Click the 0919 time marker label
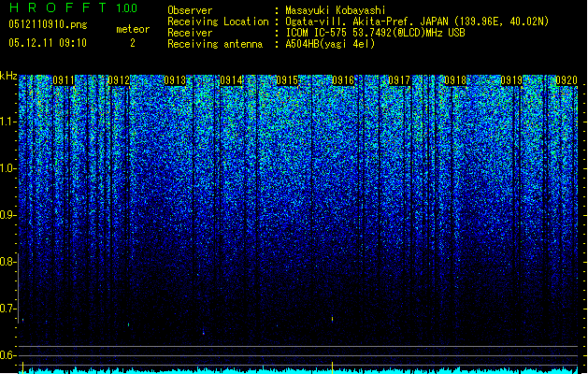Viewport: 588px width, 374px height. pos(511,80)
